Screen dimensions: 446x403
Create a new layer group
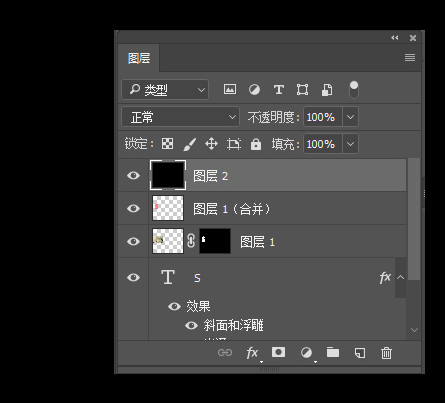tap(333, 352)
